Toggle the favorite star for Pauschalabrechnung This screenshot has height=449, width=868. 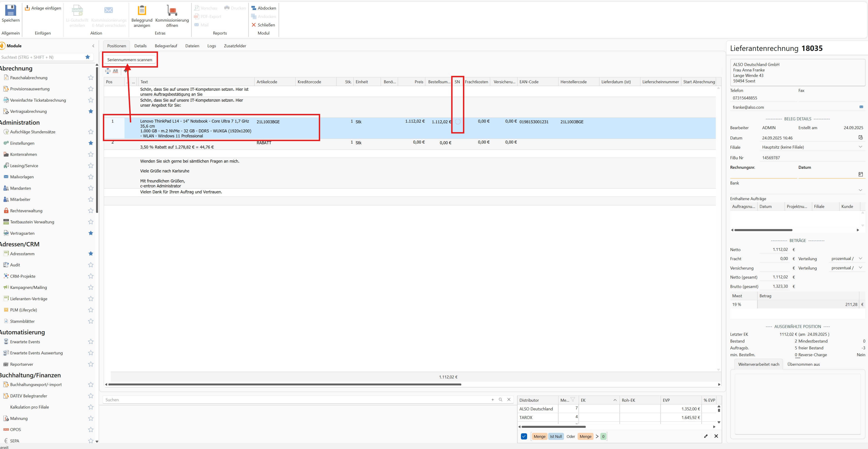[91, 78]
